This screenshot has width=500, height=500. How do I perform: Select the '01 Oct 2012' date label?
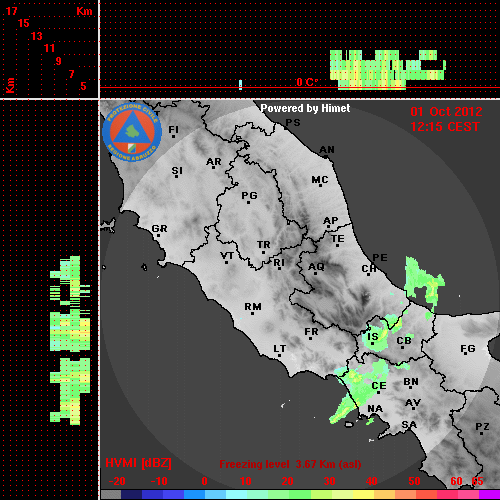click(446, 112)
